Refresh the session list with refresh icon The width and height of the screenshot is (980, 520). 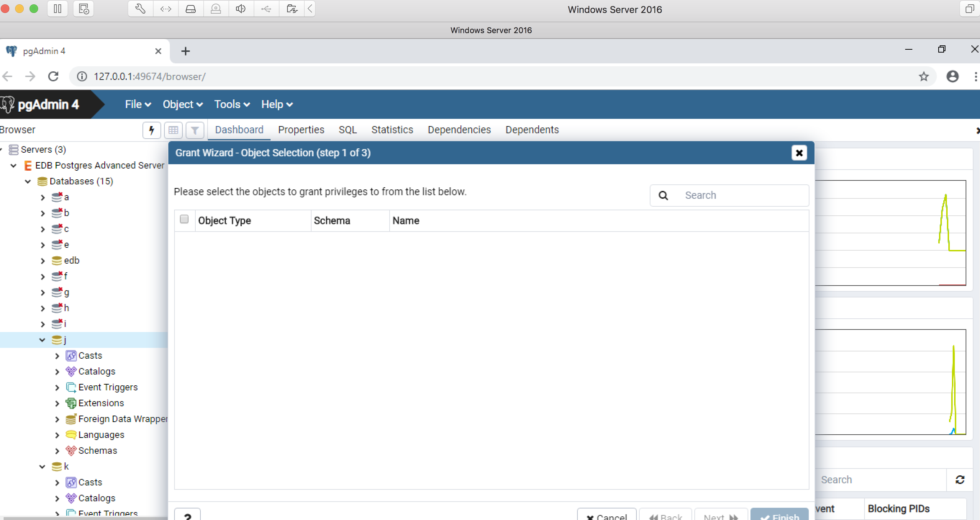coord(960,479)
